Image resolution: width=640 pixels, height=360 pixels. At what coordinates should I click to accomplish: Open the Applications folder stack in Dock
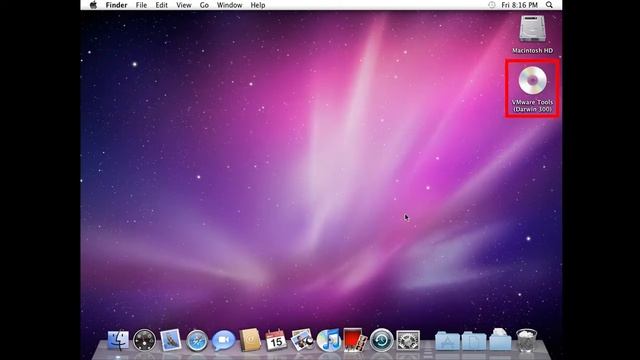[x=447, y=341]
